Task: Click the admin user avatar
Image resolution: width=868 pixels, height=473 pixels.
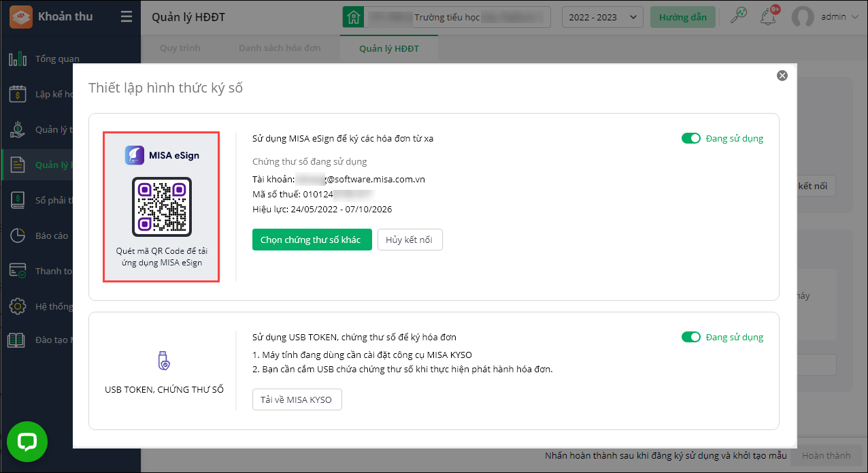Action: coord(803,17)
